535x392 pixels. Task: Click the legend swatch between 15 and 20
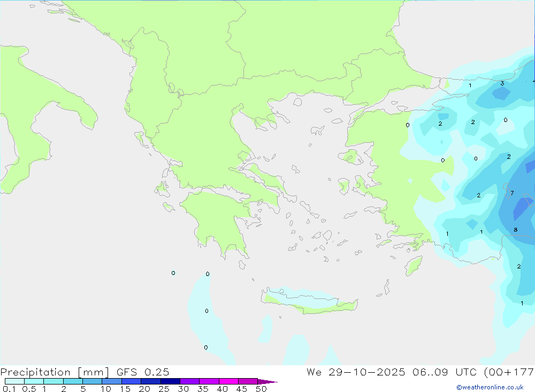pos(131,381)
